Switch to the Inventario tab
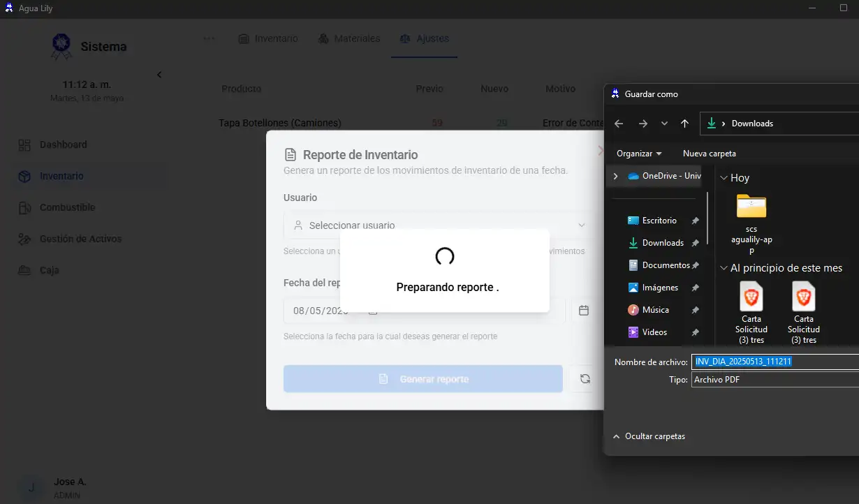The image size is (859, 504). click(x=268, y=39)
